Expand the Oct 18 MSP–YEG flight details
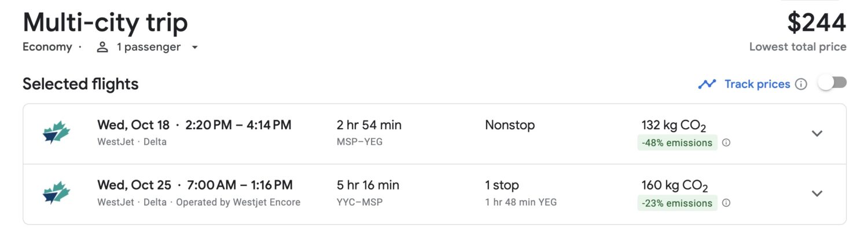868x241 pixels. pos(816,133)
